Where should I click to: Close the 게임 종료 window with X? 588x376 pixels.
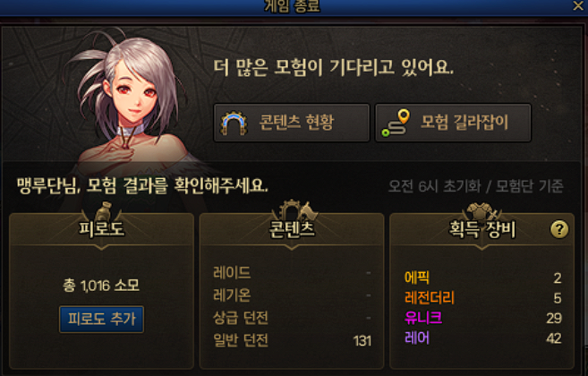coord(578,5)
